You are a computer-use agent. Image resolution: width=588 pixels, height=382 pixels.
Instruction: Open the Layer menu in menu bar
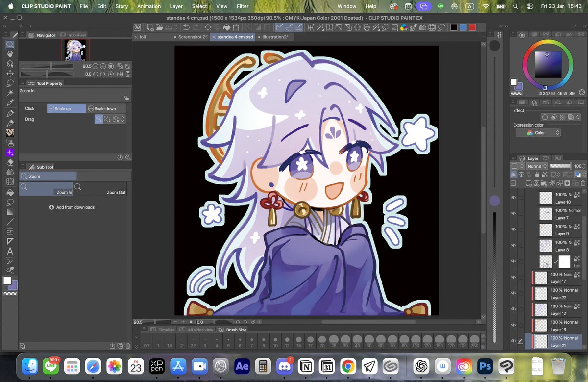point(176,6)
